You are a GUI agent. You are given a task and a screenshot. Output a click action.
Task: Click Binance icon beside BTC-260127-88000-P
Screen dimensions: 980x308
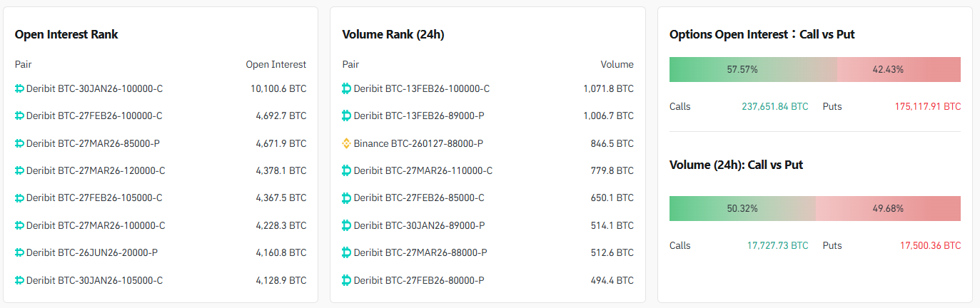(x=347, y=143)
